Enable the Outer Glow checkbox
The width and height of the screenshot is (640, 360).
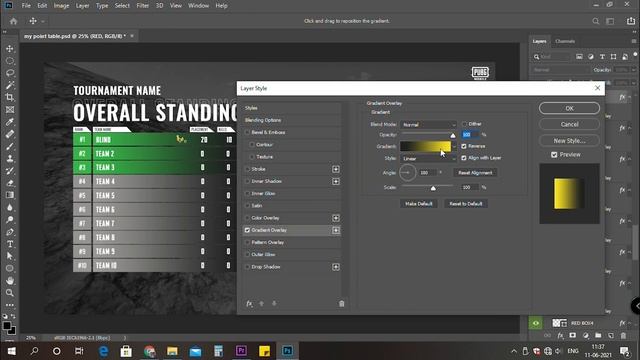[247, 255]
